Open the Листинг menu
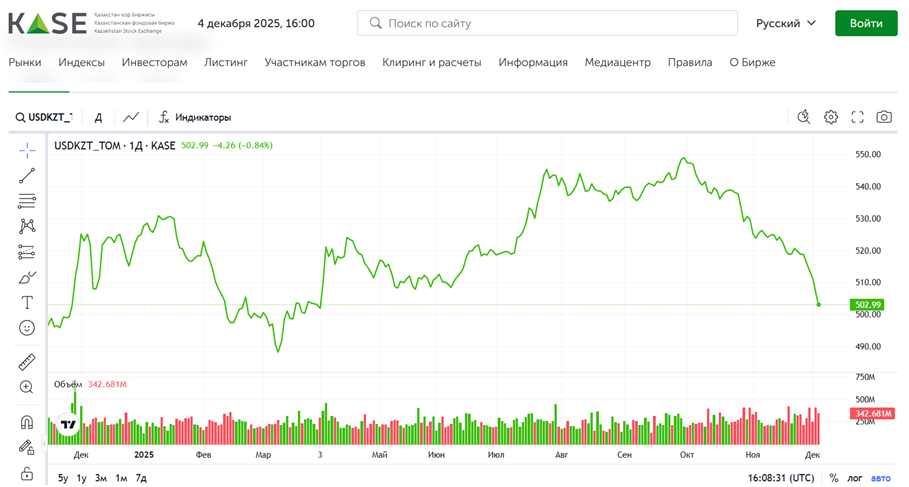The height and width of the screenshot is (487, 909). [225, 62]
